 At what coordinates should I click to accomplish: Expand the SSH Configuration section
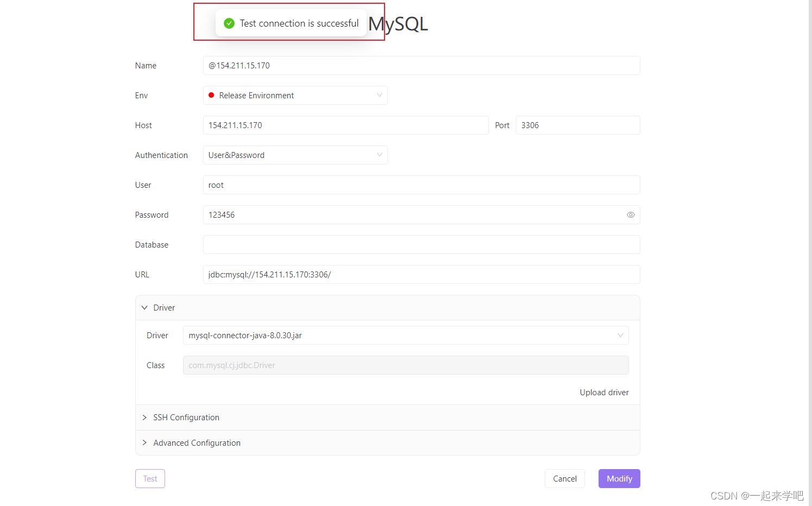(x=387, y=418)
